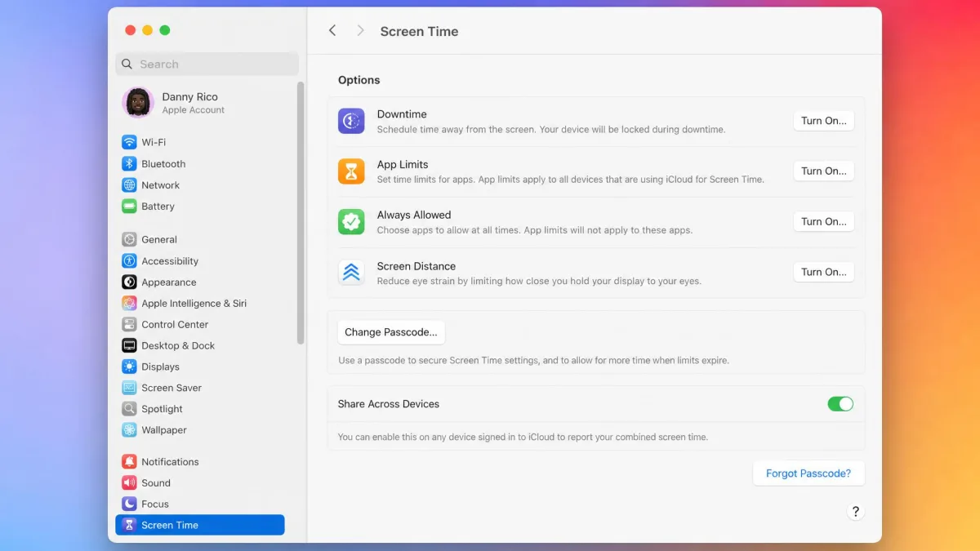Image resolution: width=980 pixels, height=551 pixels.
Task: Click the Wallpaper sidebar icon
Action: coord(129,430)
